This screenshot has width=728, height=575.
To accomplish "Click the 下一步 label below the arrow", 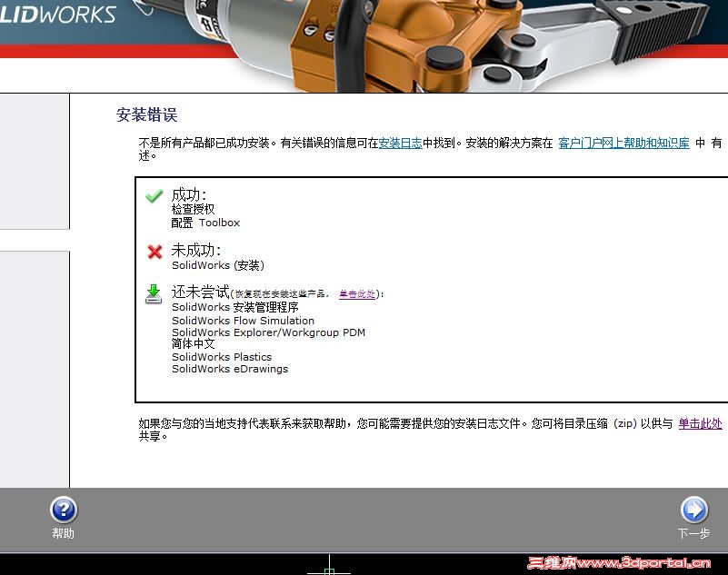I will (x=693, y=533).
